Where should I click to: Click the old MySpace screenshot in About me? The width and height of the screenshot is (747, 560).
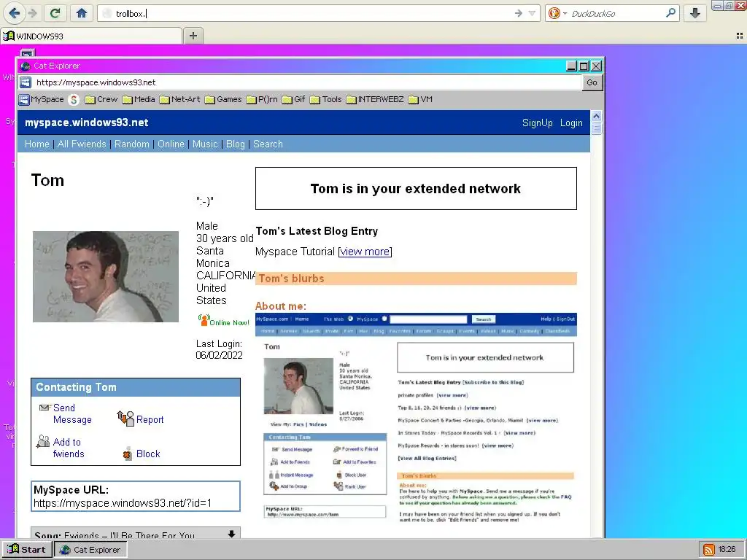[x=416, y=419]
